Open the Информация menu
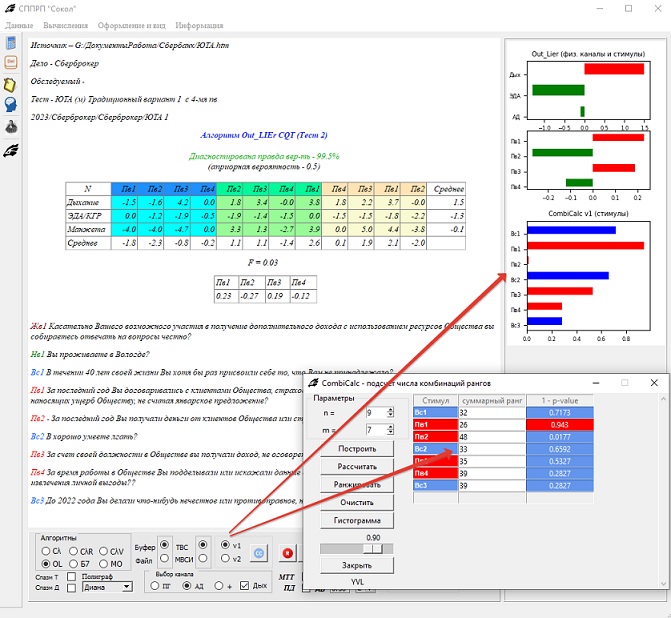This screenshot has width=671, height=618. point(199,25)
